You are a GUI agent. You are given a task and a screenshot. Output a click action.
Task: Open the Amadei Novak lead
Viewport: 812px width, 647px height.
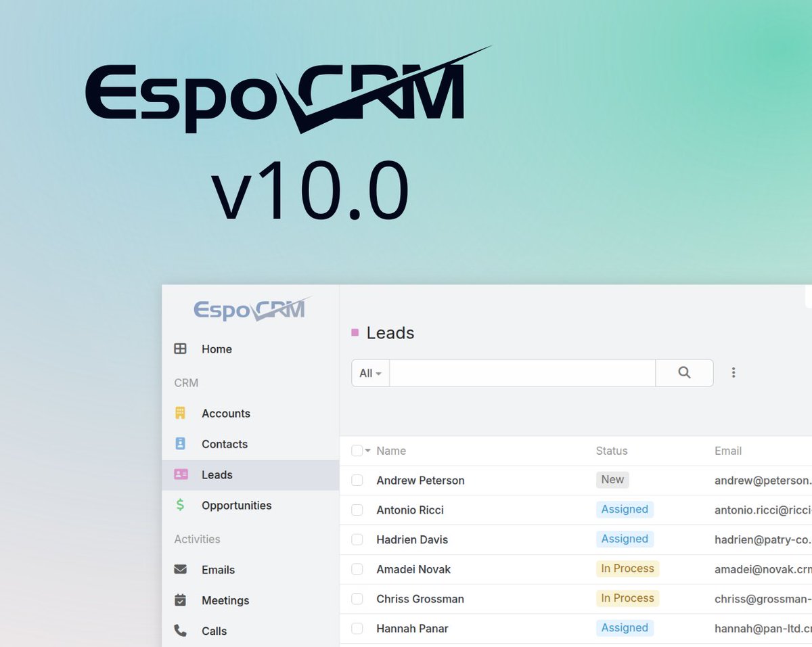[x=413, y=570]
